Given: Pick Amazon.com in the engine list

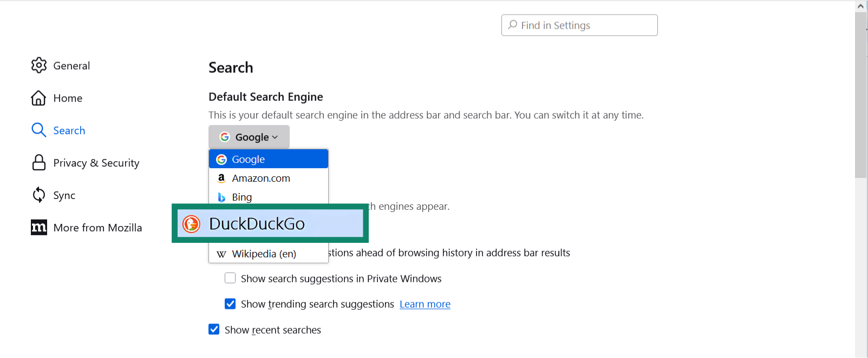Looking at the screenshot, I should click(x=261, y=178).
